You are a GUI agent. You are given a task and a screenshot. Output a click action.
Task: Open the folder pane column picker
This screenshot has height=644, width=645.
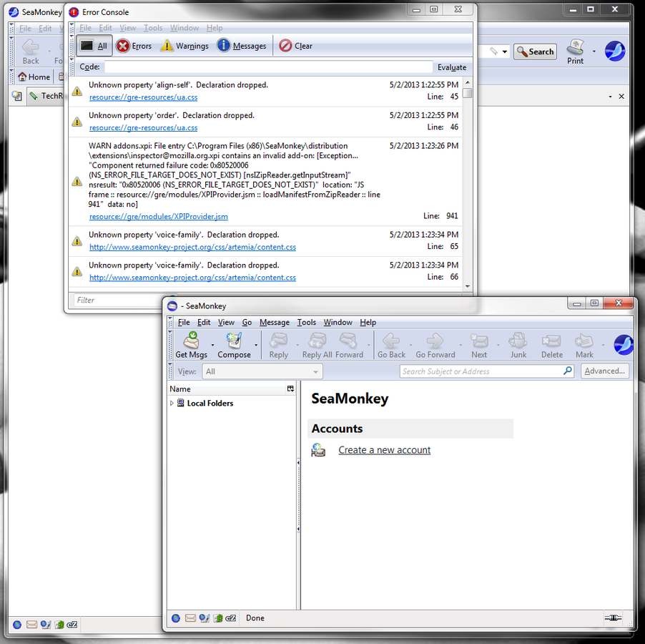coord(290,389)
